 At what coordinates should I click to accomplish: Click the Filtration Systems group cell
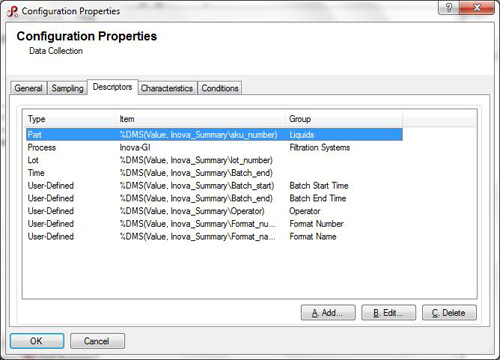coord(320,147)
